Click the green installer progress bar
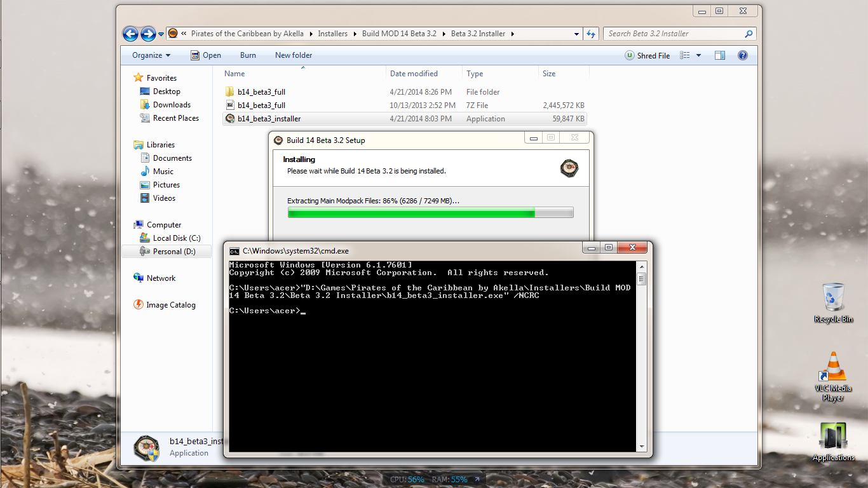The width and height of the screenshot is (868, 488). pyautogui.click(x=430, y=212)
